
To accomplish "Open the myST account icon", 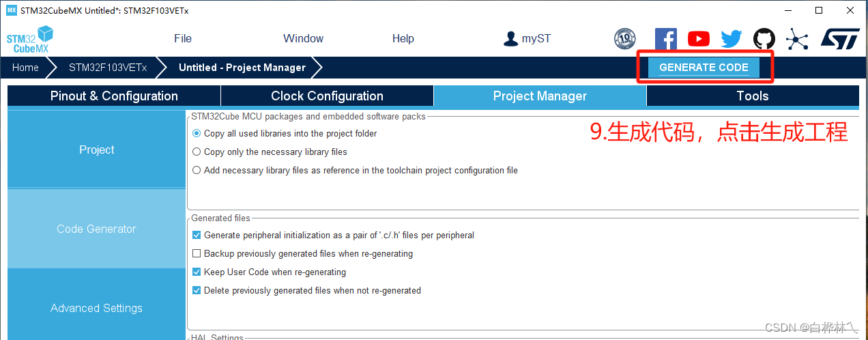I will tap(510, 39).
